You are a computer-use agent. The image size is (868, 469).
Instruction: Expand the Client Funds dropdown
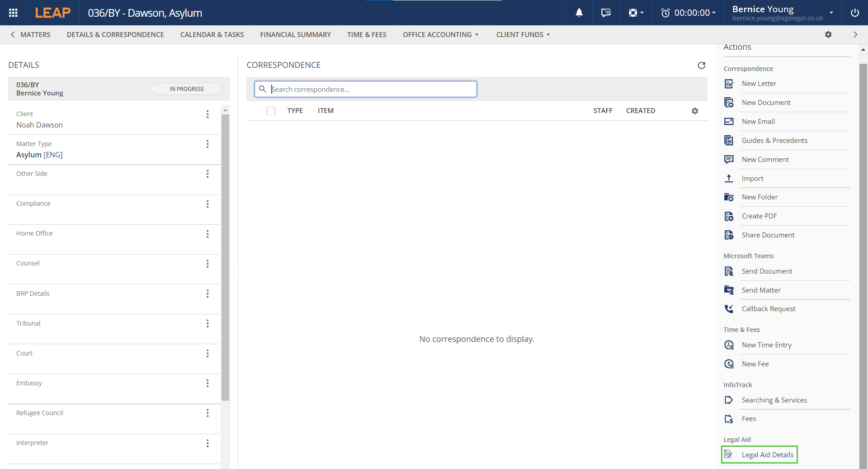point(523,35)
